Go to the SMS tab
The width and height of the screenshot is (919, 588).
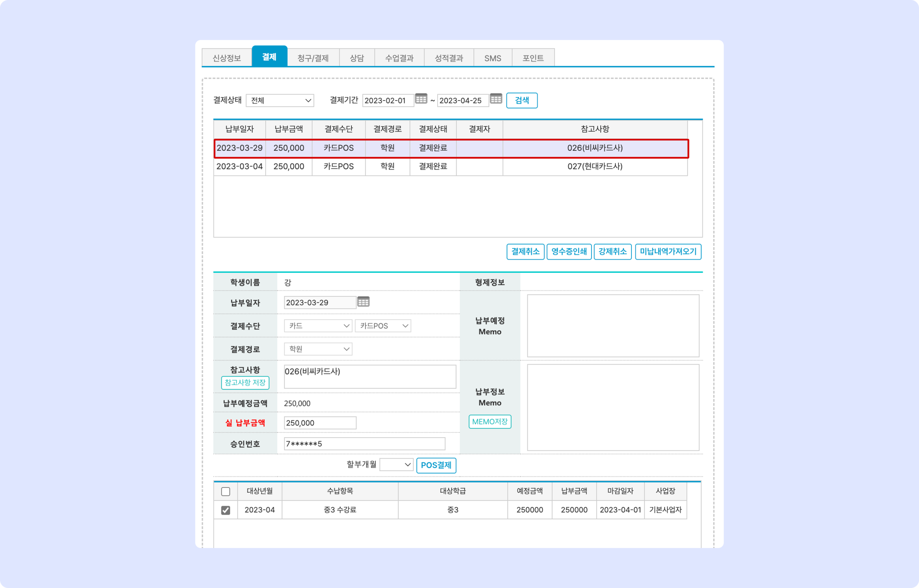point(493,58)
